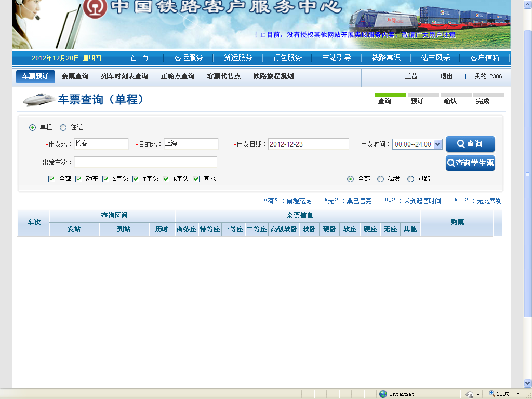Open the 出发时间 time range dropdown
532x399 pixels.
pos(417,144)
